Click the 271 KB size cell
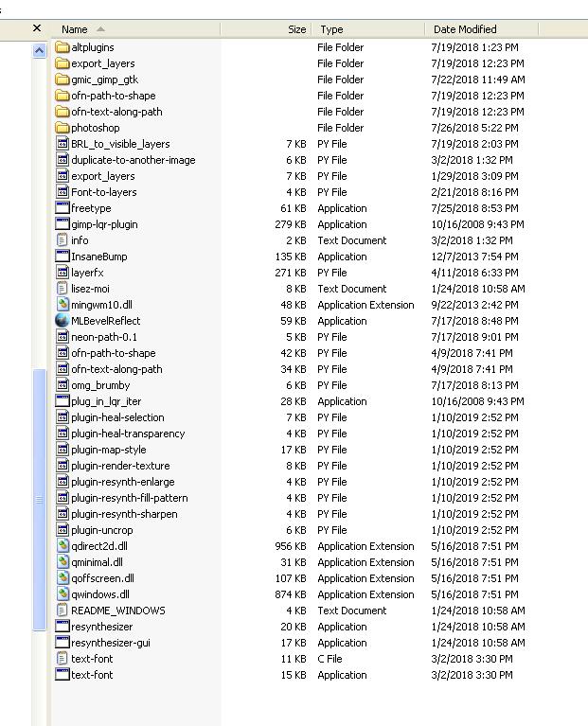The width and height of the screenshot is (588, 726). pos(291,273)
